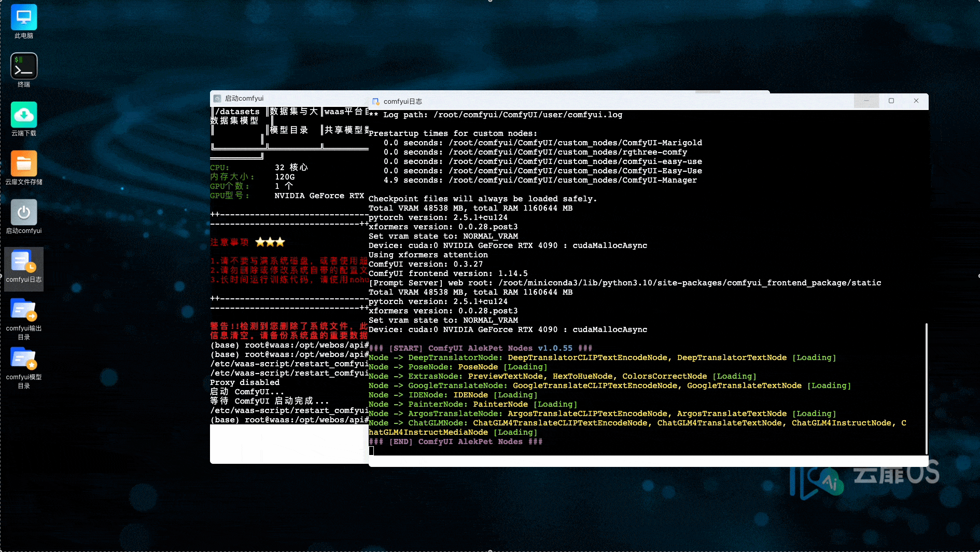Close the comfyui日志 window
Screen dimensions: 980x552
click(x=916, y=101)
